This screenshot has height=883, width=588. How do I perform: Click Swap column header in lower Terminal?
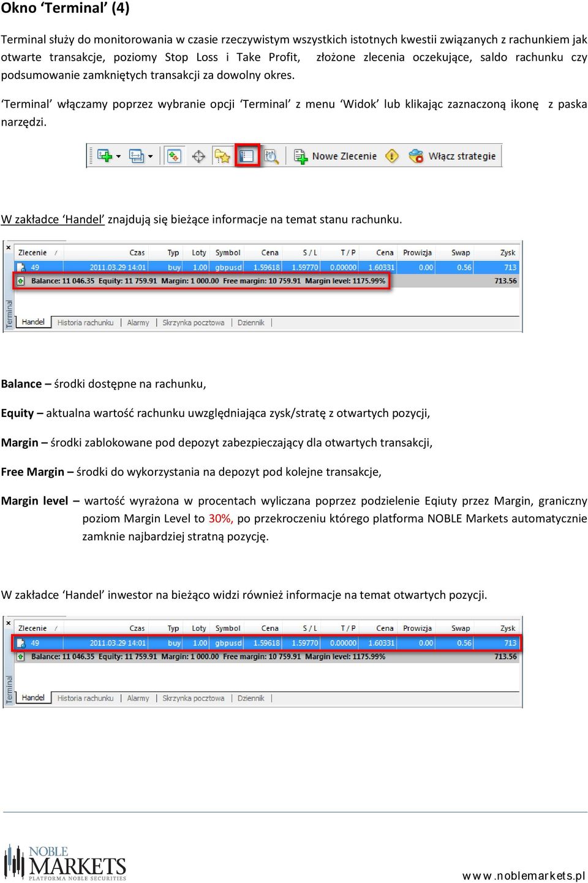pos(461,628)
